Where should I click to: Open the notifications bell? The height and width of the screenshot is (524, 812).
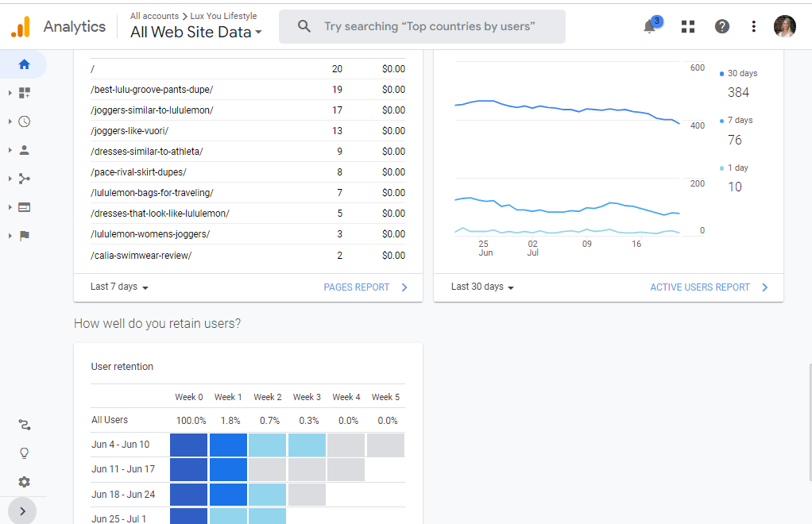tap(650, 26)
